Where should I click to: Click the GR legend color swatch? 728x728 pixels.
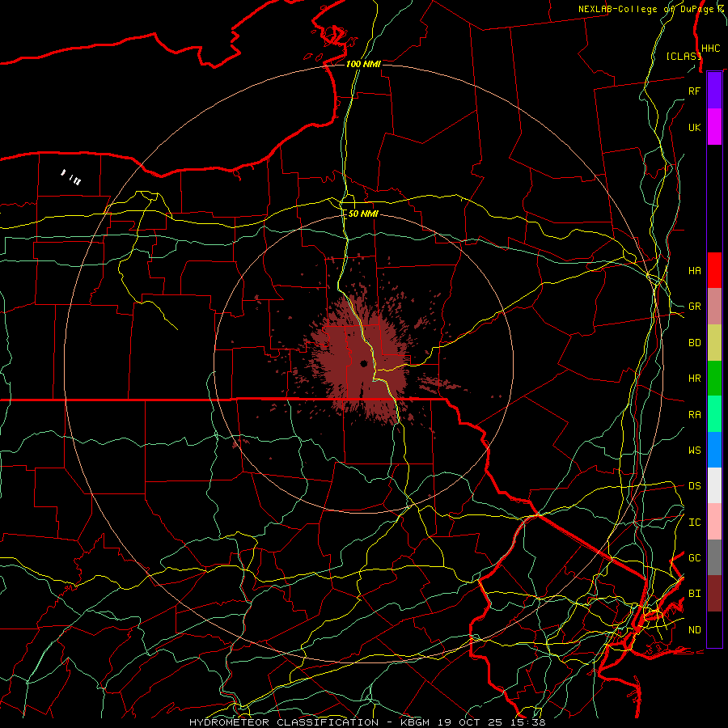[x=714, y=307]
